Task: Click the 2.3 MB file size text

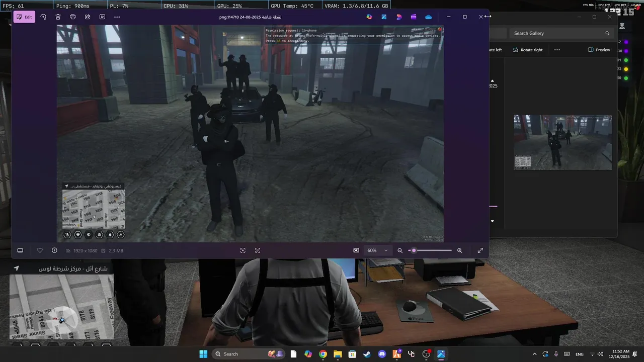Action: click(116, 250)
